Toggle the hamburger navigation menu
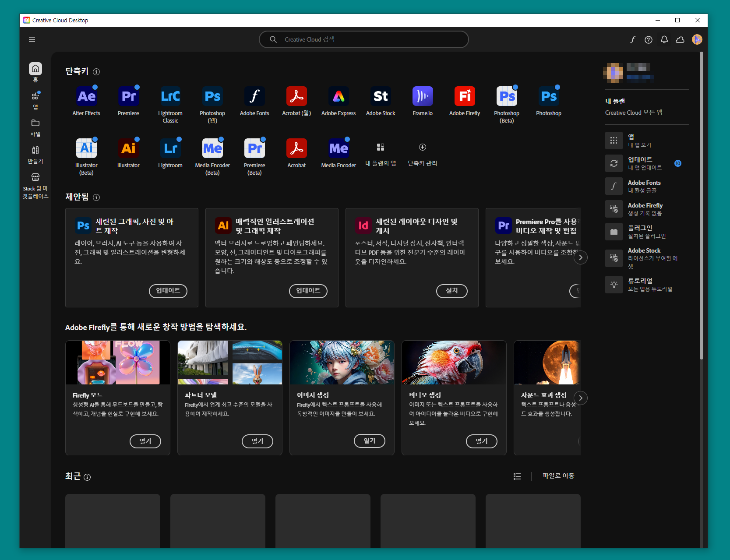730x560 pixels. 32,39
